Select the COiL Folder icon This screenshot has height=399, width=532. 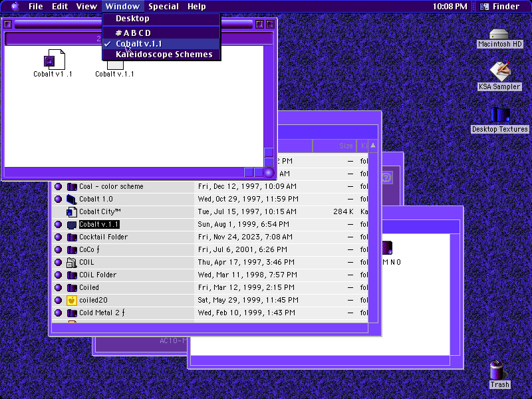(72, 275)
